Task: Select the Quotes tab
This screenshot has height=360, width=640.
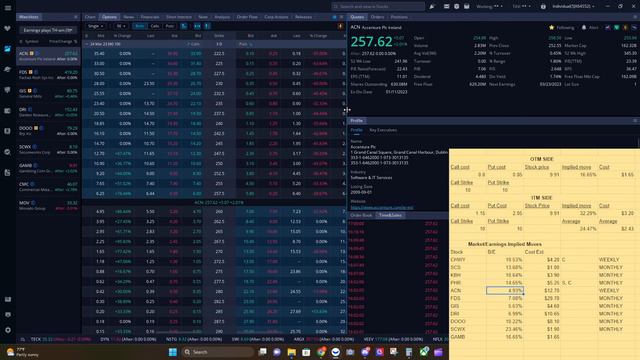Action: pyautogui.click(x=357, y=17)
